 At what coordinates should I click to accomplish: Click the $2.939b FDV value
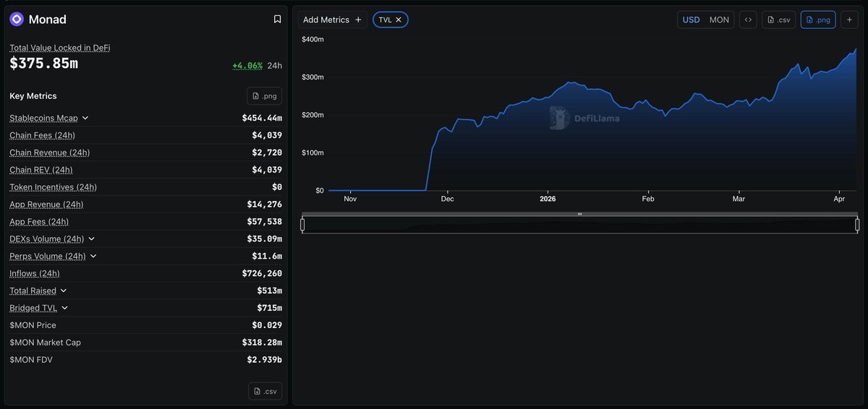tap(265, 360)
